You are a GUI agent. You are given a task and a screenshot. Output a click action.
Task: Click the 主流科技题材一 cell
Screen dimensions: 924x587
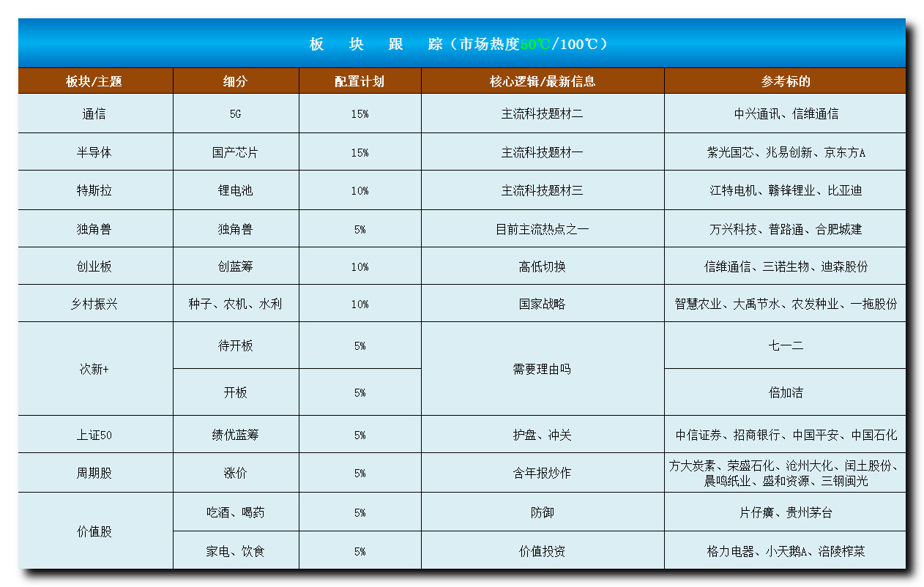tap(543, 152)
